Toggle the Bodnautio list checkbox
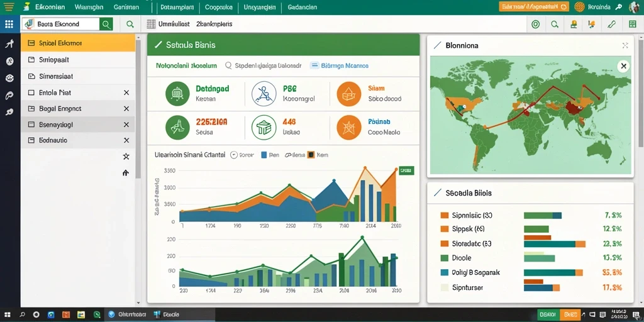The image size is (644, 322). [x=31, y=140]
